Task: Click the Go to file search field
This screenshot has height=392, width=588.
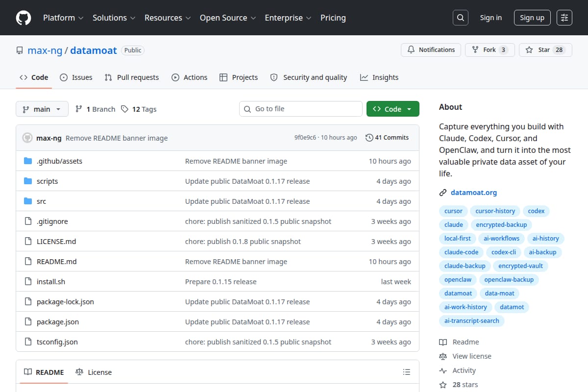Action: 301,109
